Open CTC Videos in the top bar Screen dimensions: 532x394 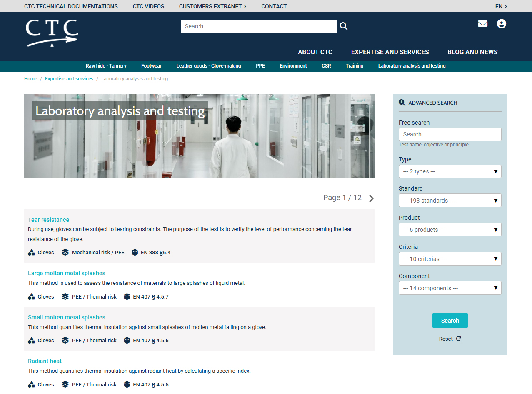[x=148, y=6]
